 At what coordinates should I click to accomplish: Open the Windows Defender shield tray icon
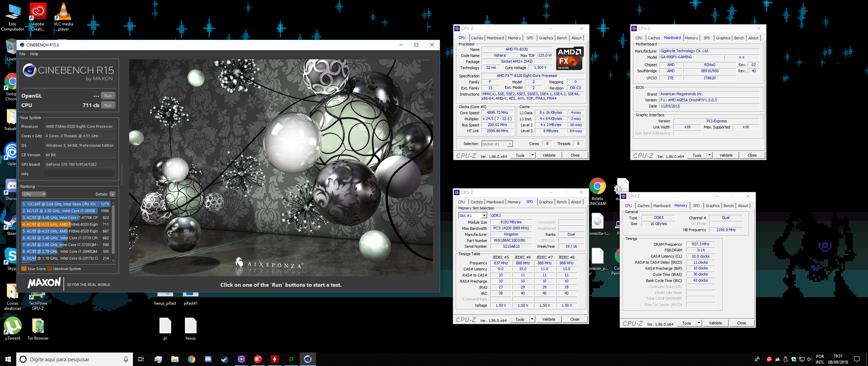pyautogui.click(x=794, y=359)
